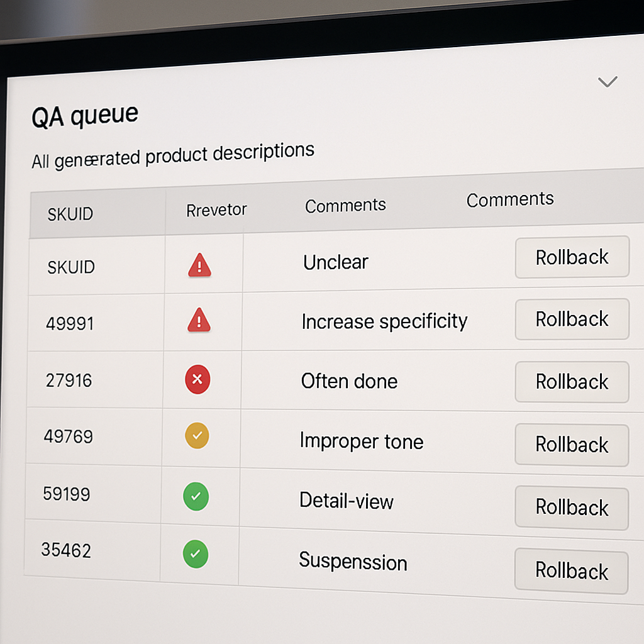This screenshot has height=644, width=644.
Task: Click the yellow check icon for 49769
Action: (197, 435)
